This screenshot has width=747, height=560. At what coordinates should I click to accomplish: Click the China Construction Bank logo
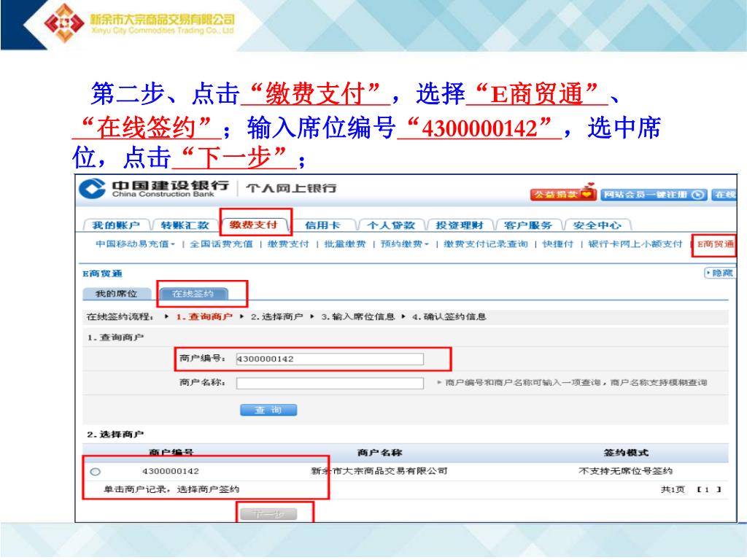[154, 189]
